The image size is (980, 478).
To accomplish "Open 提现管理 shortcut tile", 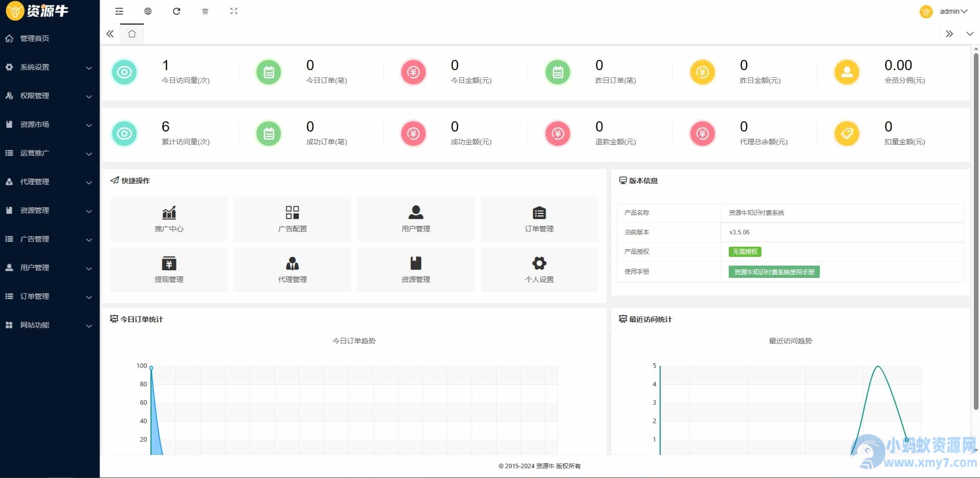I will (169, 270).
